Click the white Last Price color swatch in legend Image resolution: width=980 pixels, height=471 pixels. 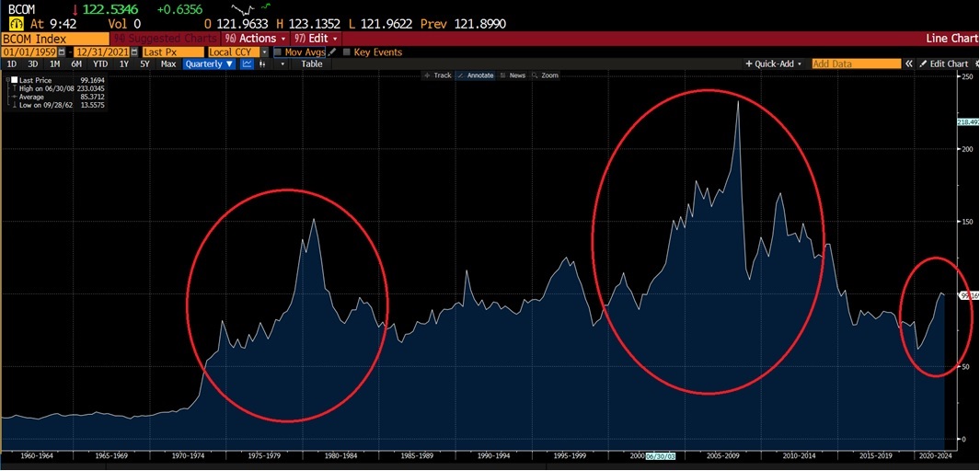pyautogui.click(x=15, y=80)
